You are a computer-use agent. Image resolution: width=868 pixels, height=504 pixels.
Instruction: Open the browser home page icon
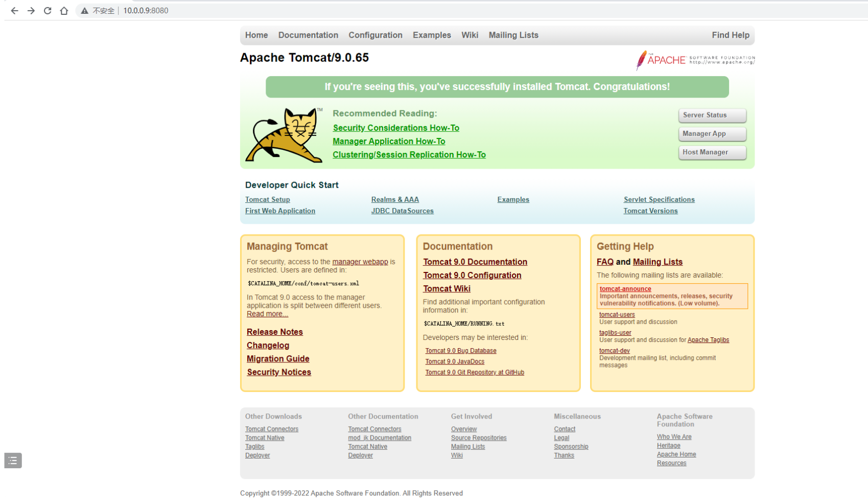point(64,11)
